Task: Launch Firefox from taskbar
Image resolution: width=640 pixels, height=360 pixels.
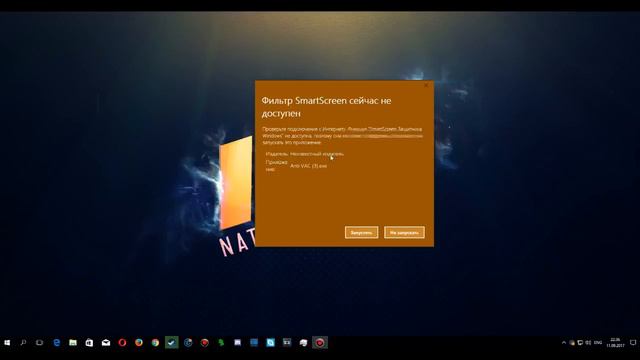Action: 139,343
